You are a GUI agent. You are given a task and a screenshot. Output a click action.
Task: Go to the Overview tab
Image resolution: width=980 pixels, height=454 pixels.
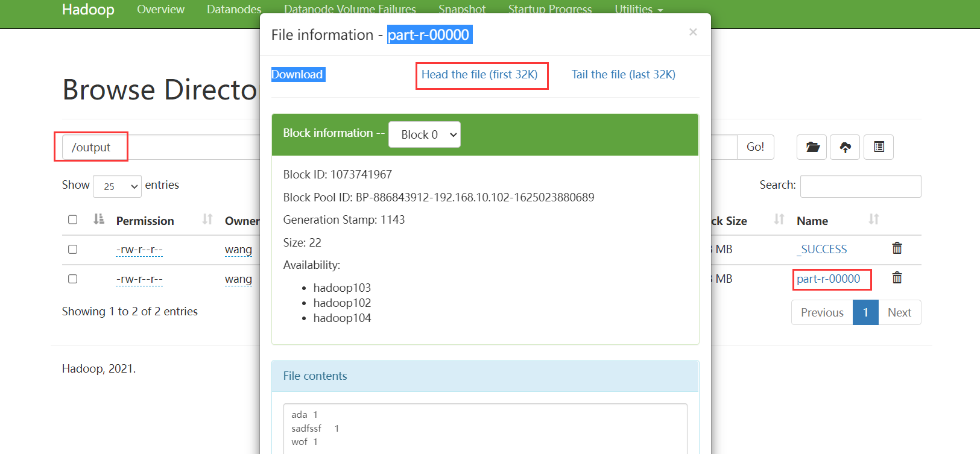coord(160,9)
